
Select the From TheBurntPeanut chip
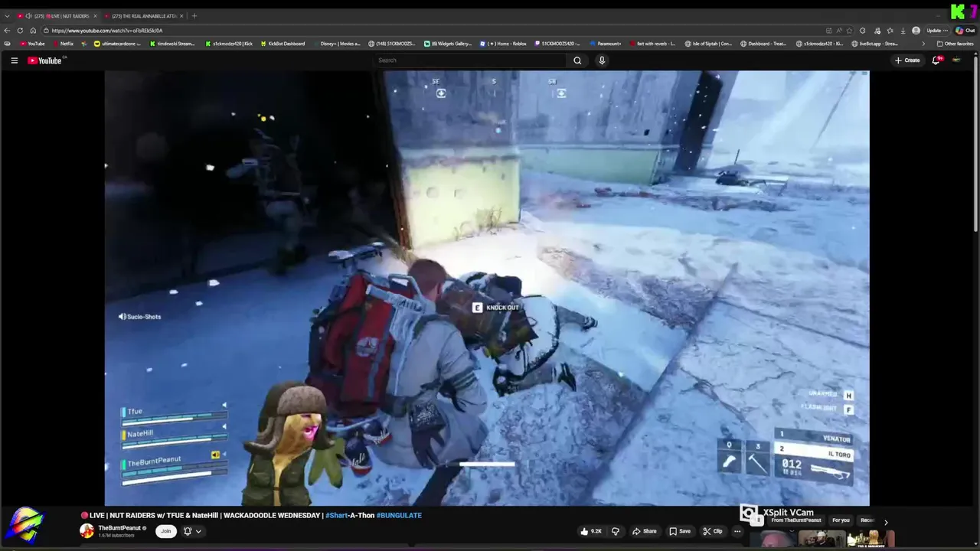click(x=796, y=520)
